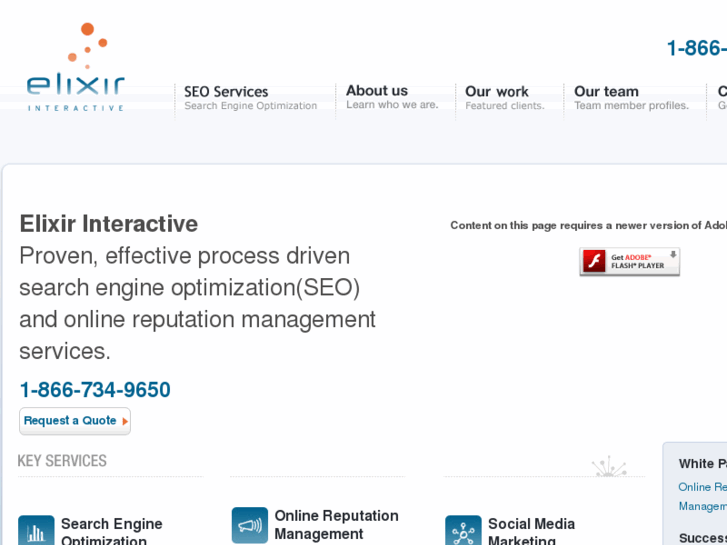Open the Social Media Marketing service link

click(x=531, y=532)
